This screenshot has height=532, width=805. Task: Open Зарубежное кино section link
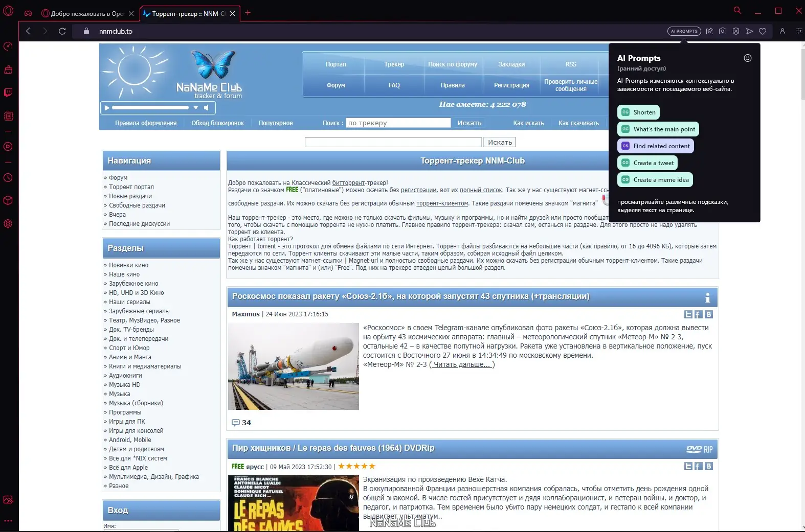click(x=133, y=284)
